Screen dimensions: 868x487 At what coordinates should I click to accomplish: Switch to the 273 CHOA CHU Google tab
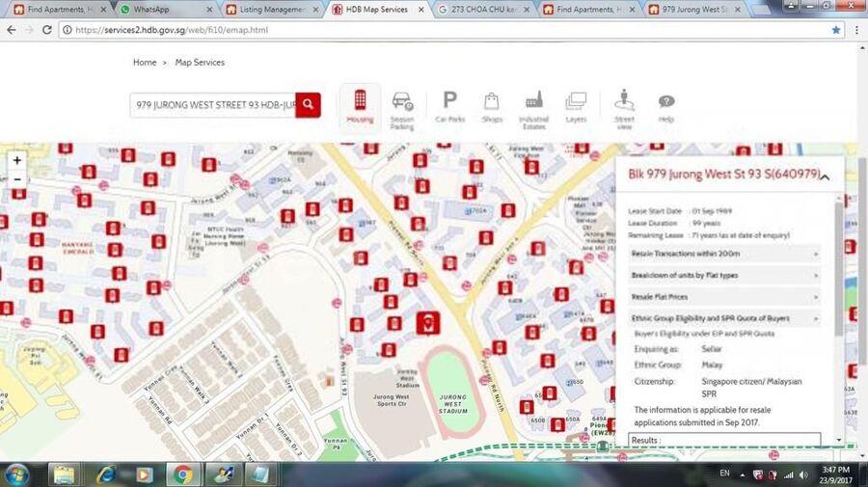pos(484,10)
